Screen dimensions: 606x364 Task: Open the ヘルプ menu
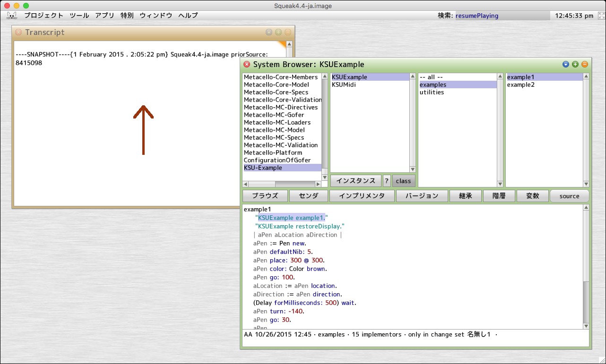point(188,16)
